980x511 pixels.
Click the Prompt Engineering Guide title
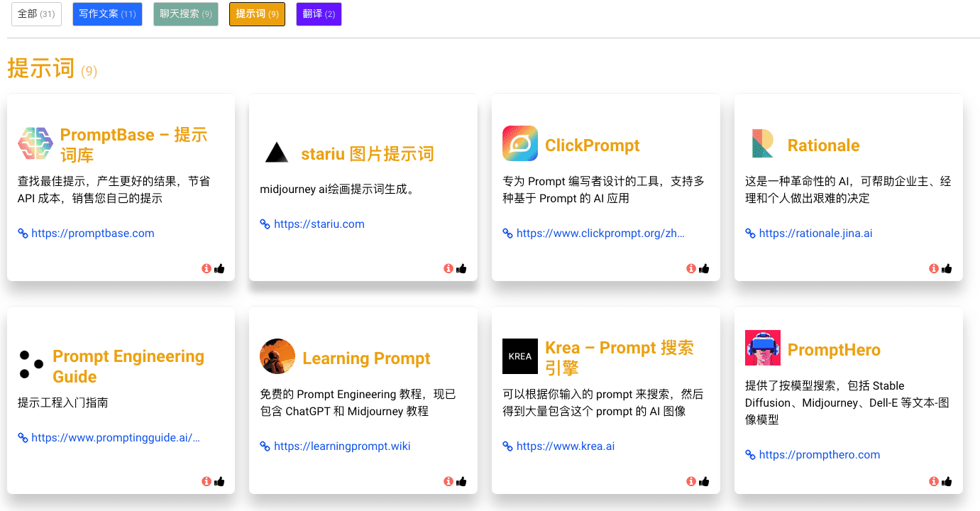(128, 366)
